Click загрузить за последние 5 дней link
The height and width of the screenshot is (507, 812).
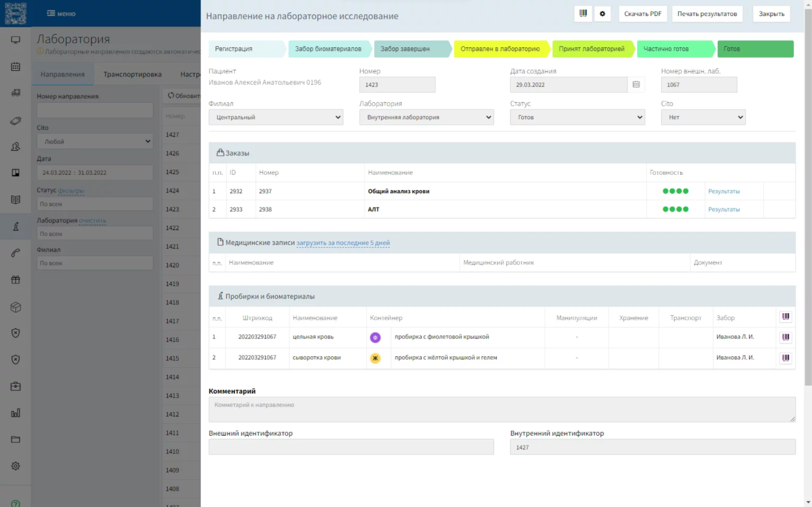pyautogui.click(x=343, y=243)
